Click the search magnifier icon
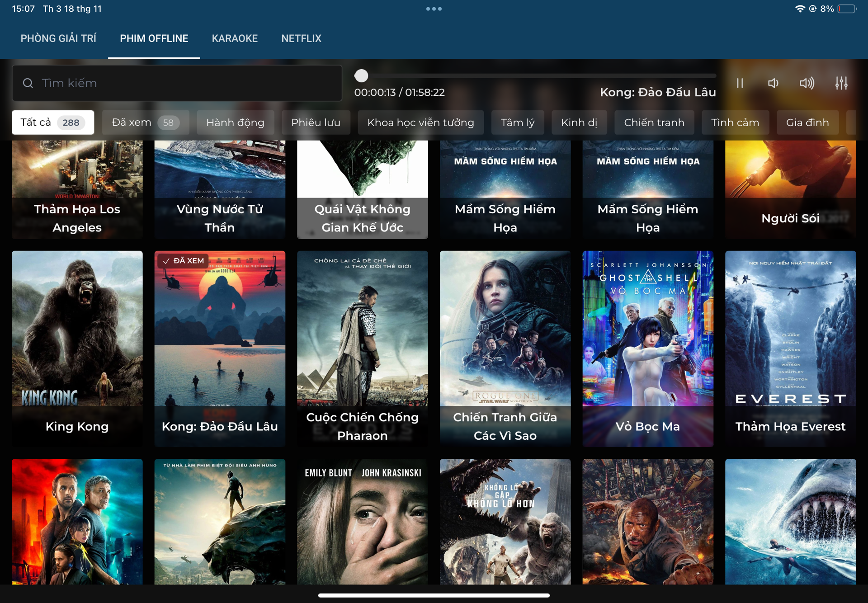Image resolution: width=868 pixels, height=603 pixels. click(x=28, y=83)
